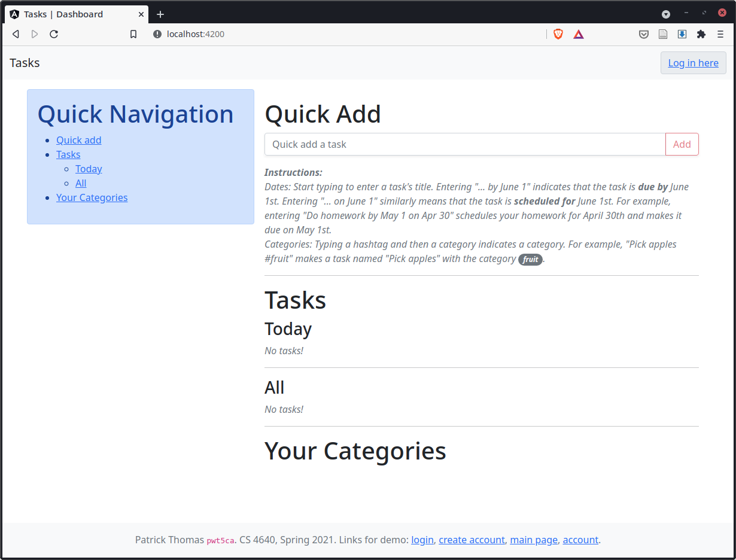736x560 pixels.
Task: Focus the Quick add a task field
Action: coord(465,144)
